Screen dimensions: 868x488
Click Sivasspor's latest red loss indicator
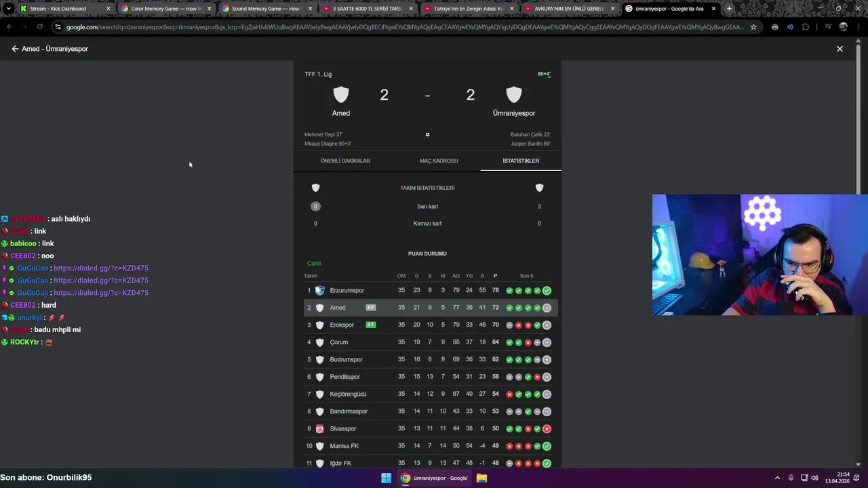click(547, 428)
